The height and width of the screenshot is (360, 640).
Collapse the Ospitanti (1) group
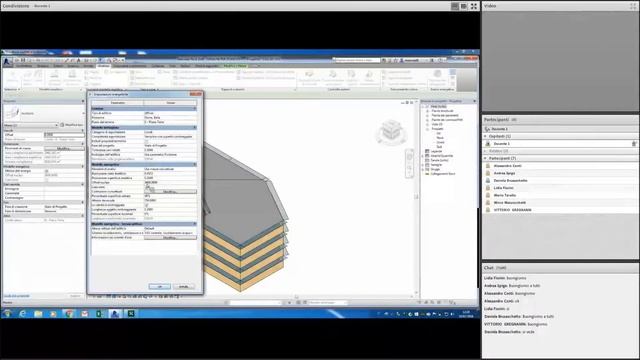[485, 136]
